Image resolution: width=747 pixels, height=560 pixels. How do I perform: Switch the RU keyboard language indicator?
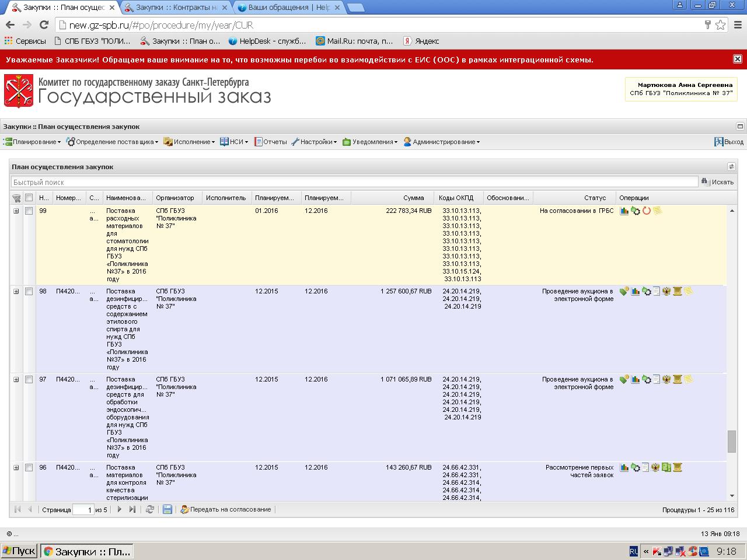point(634,551)
